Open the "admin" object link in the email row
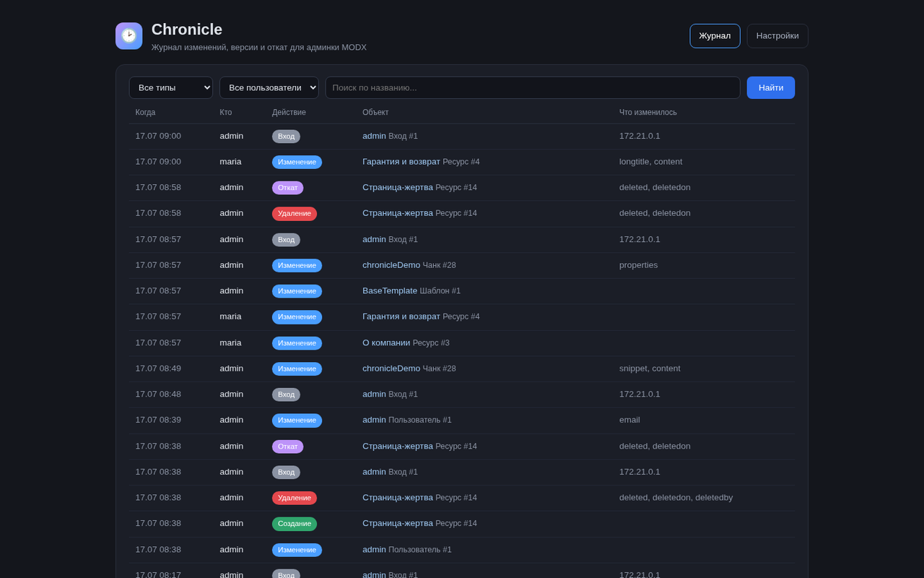Screen dimensions: 924x578 point(374,420)
